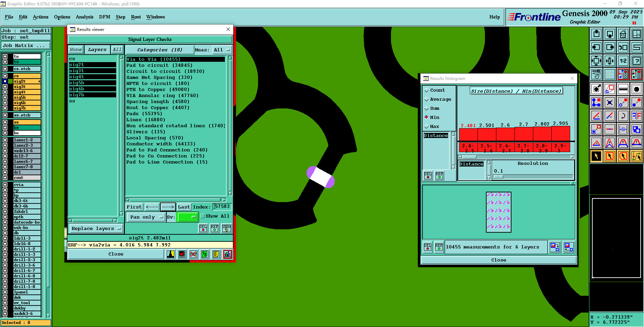
Task: Click the DEL icon beside the measurements count
Action: [x=427, y=247]
